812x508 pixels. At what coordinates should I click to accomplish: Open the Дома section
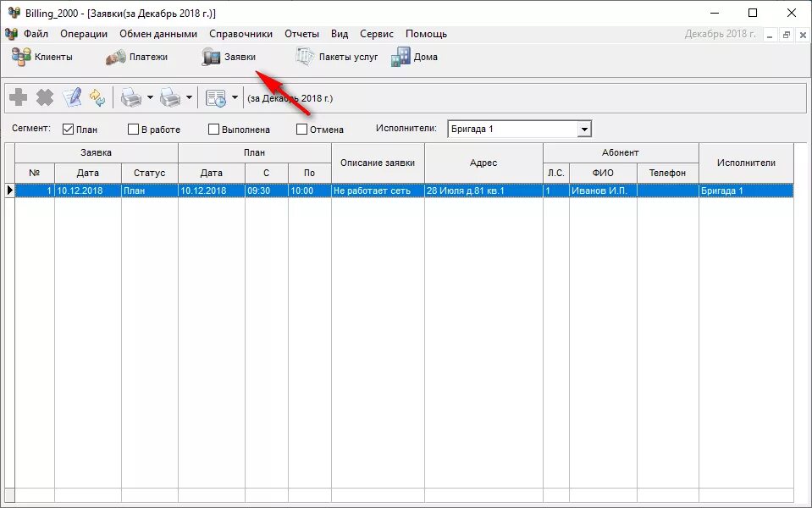tap(414, 57)
